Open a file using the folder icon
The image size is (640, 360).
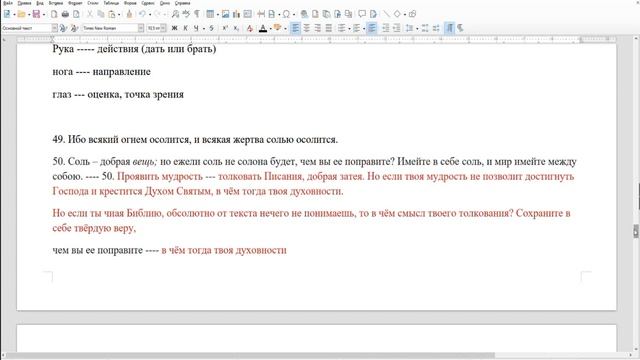(21, 14)
